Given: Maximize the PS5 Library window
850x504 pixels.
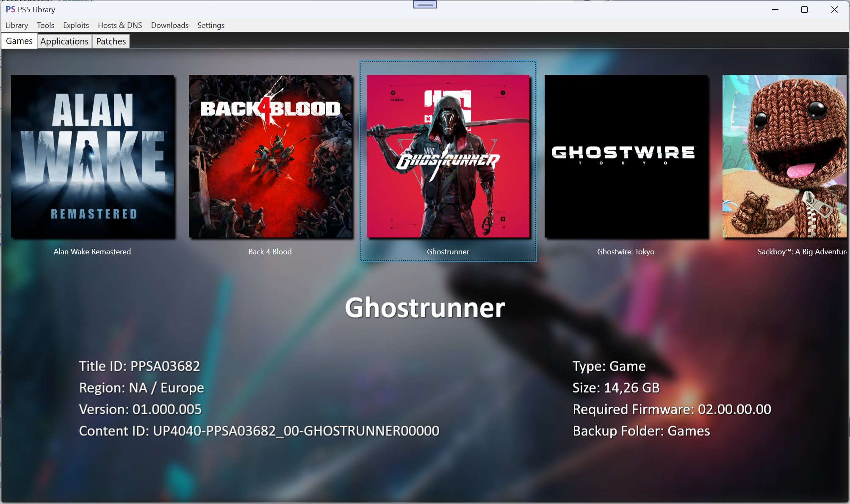Looking at the screenshot, I should coord(804,9).
